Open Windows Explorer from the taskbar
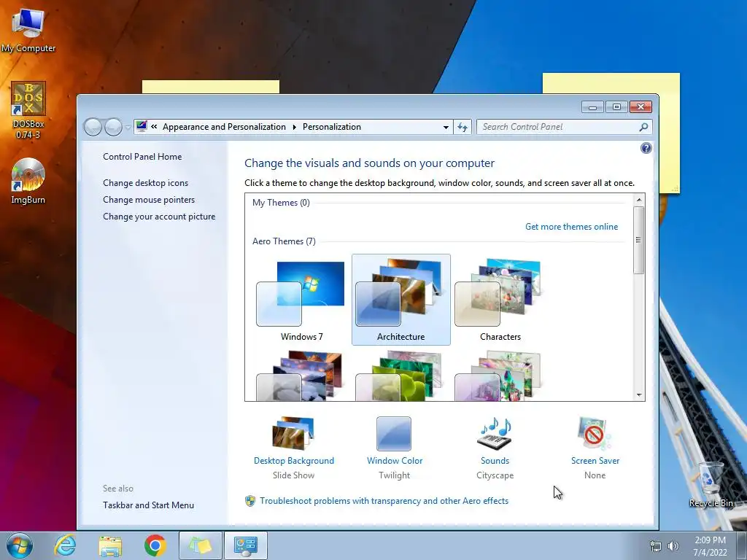The width and height of the screenshot is (747, 560). [110, 545]
